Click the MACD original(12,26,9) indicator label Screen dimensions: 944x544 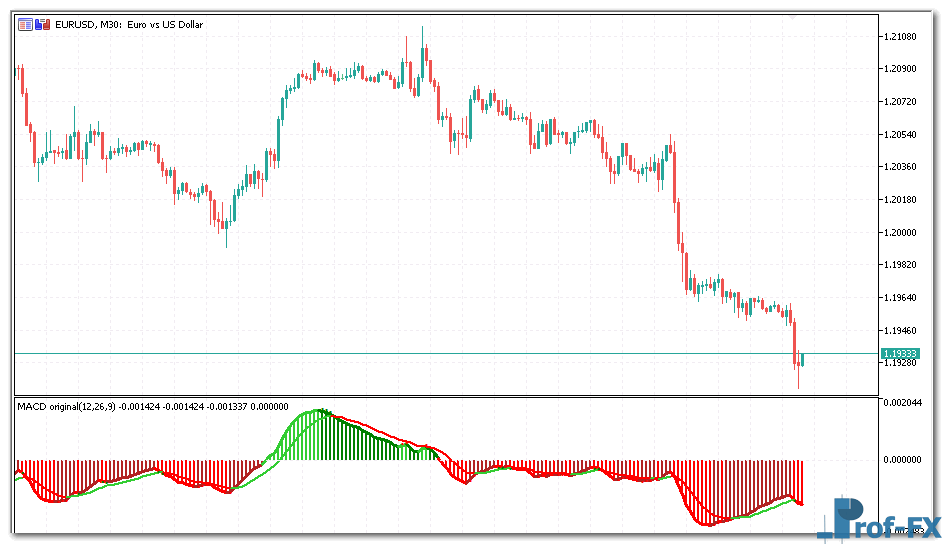[x=66, y=406]
